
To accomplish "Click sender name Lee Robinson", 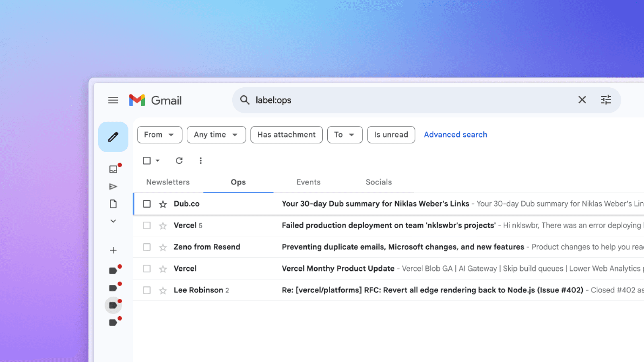I will (198, 290).
